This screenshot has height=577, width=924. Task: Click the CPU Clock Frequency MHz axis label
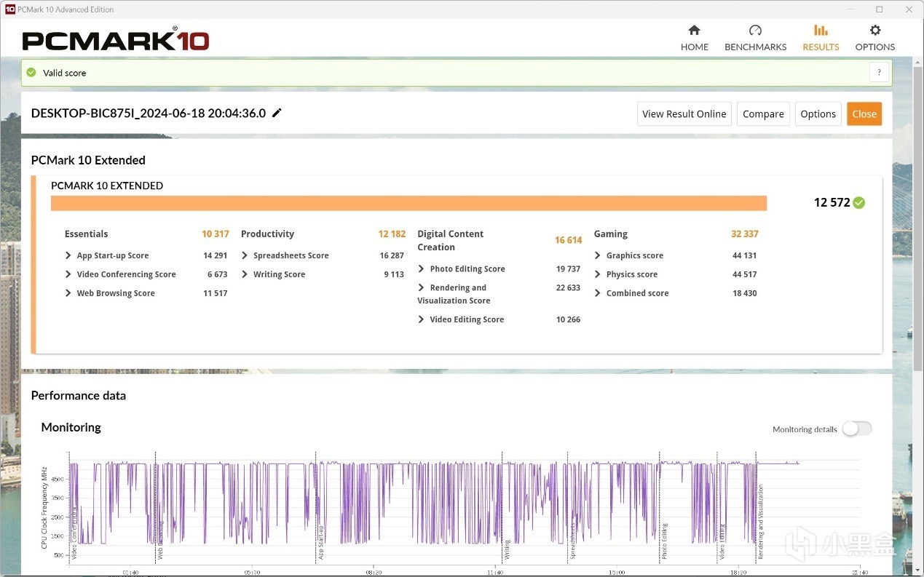tap(45, 508)
